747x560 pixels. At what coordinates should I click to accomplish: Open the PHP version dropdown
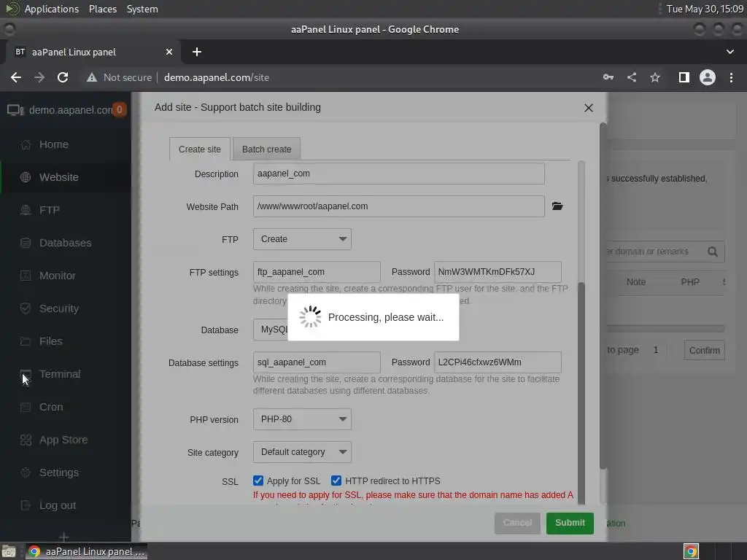point(302,419)
